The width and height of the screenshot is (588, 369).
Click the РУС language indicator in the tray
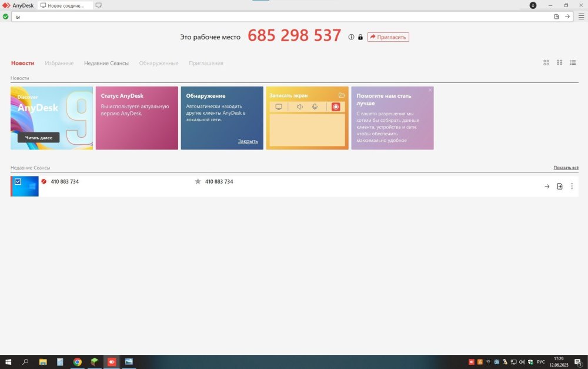[541, 362]
